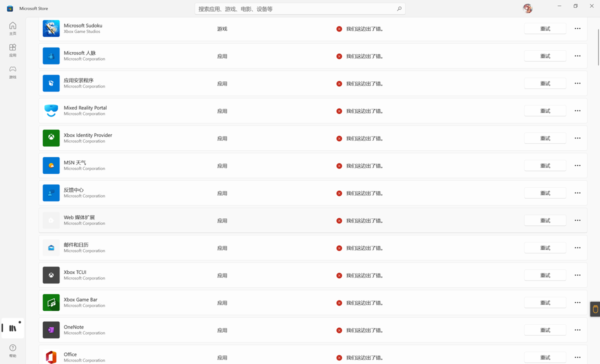Viewport: 600px width, 364px height.
Task: Click the Xbox Game Bar icon
Action: 51,302
